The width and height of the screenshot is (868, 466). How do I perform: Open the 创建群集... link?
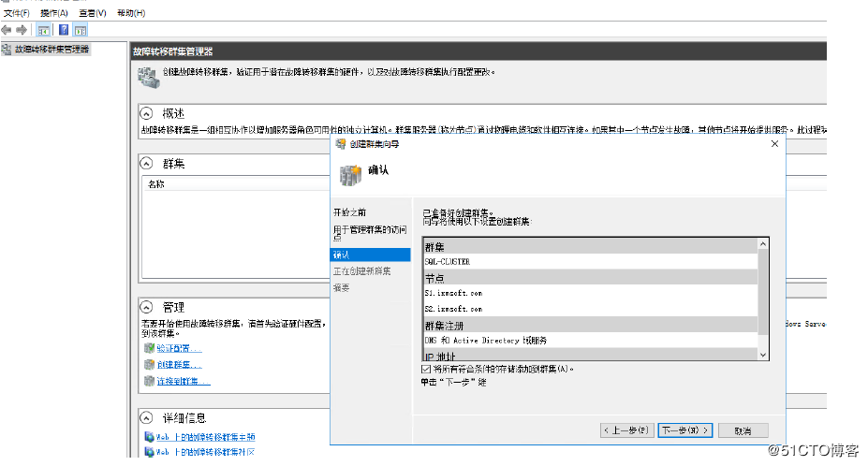[x=180, y=365]
